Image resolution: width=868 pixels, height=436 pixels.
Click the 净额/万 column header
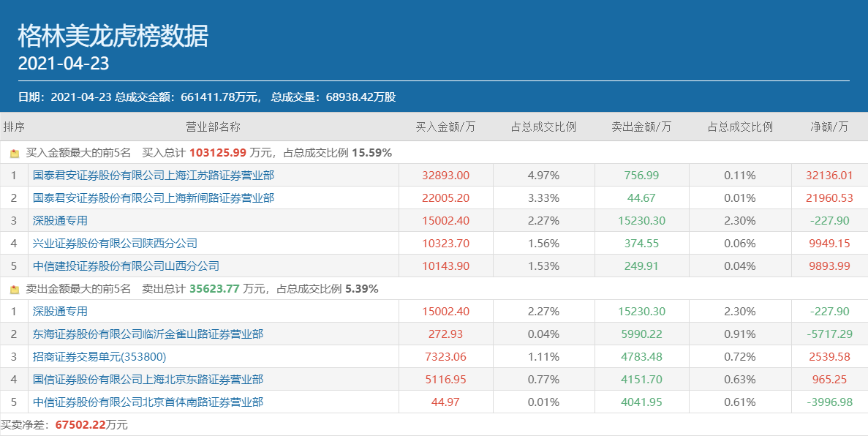click(x=829, y=127)
